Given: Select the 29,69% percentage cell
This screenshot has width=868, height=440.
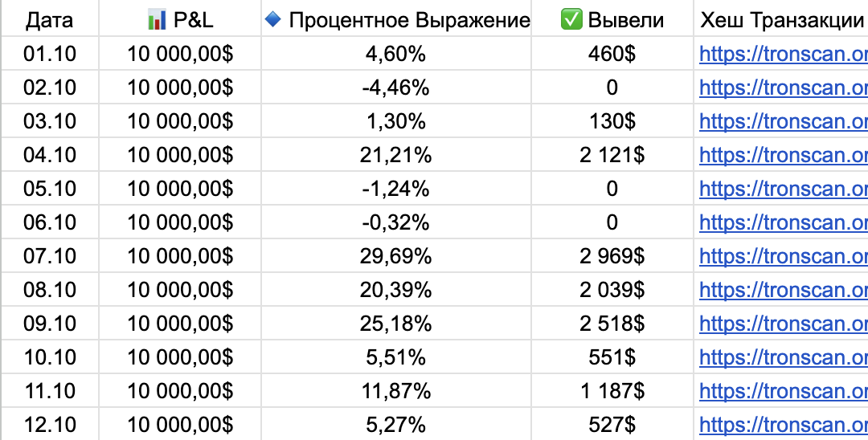Looking at the screenshot, I should (395, 256).
